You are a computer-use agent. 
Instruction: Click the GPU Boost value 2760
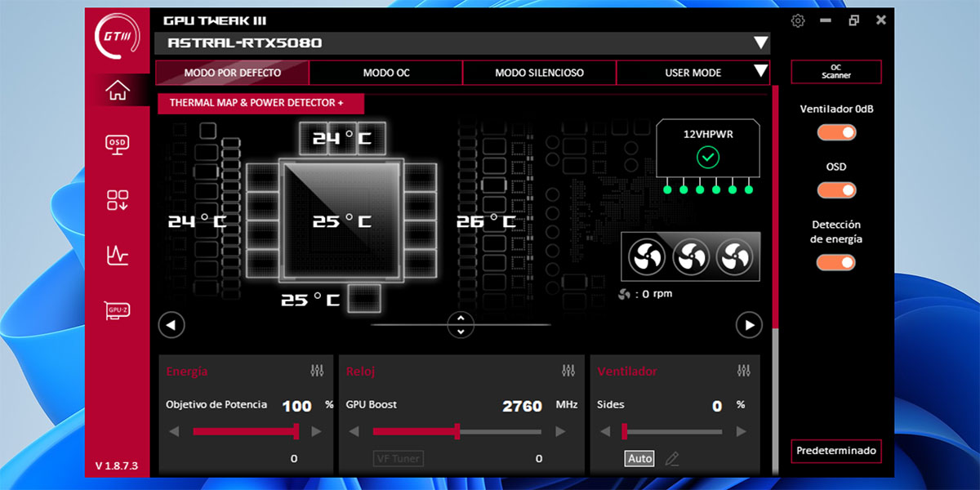[x=522, y=406]
